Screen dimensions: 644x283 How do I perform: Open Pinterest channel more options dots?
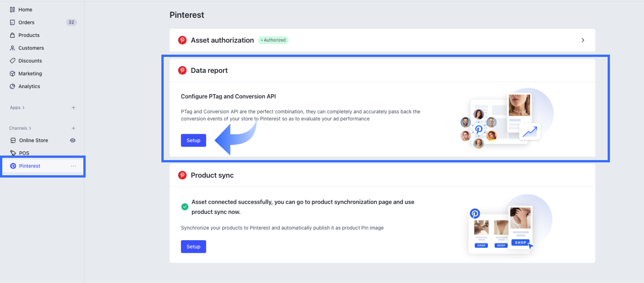(73, 166)
